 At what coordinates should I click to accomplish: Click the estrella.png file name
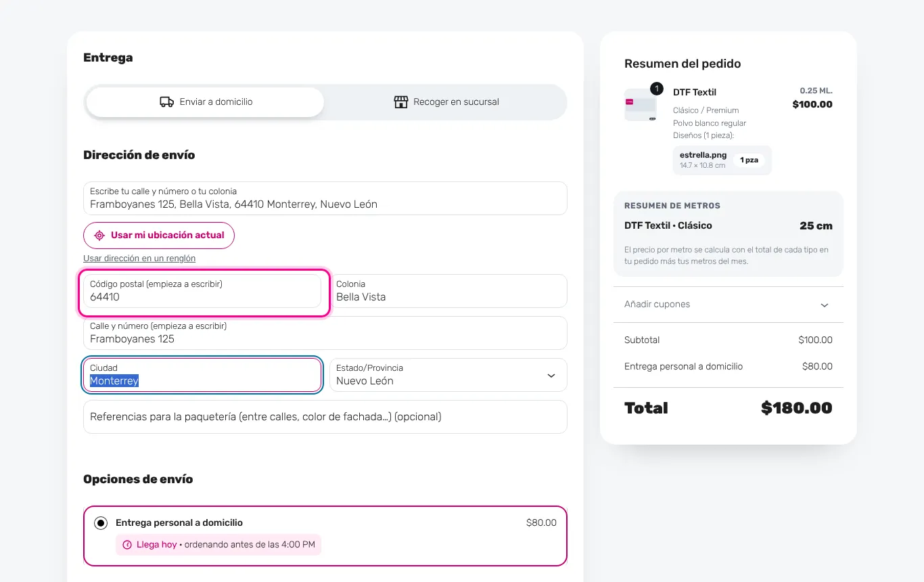(703, 155)
